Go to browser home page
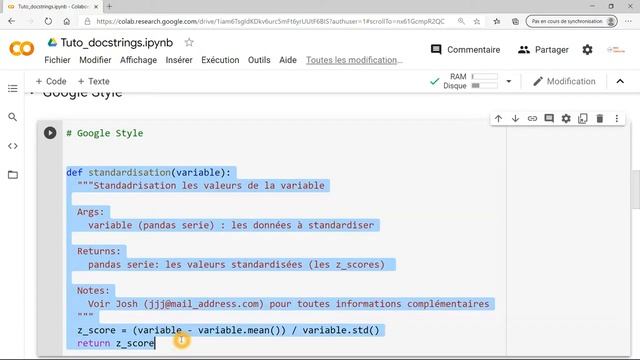 67,21
